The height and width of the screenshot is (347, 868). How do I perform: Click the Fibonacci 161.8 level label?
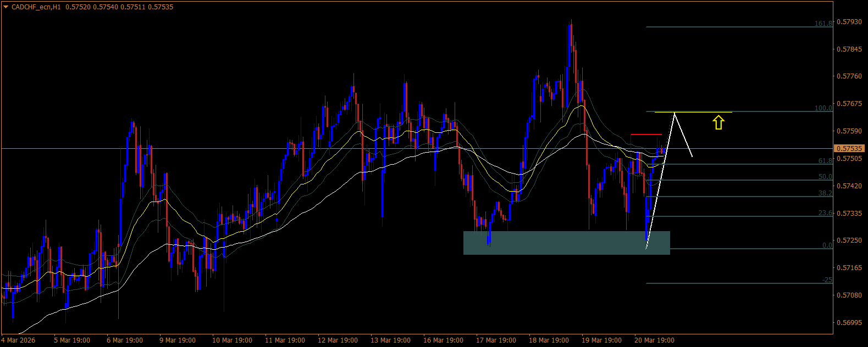coord(823,24)
